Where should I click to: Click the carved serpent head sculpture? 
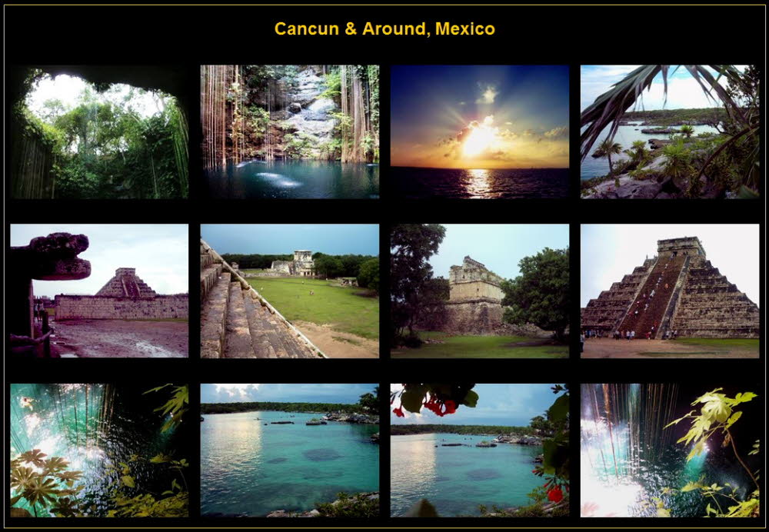(x=54, y=256)
